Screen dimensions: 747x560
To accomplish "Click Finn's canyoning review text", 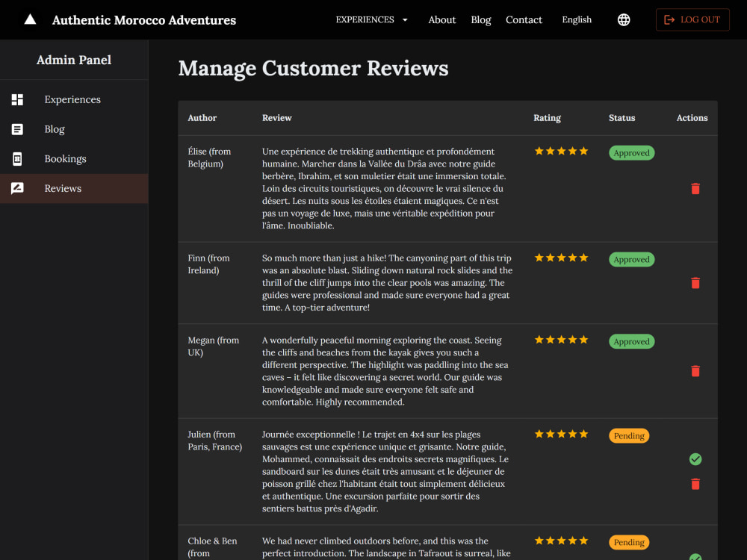I will (387, 283).
